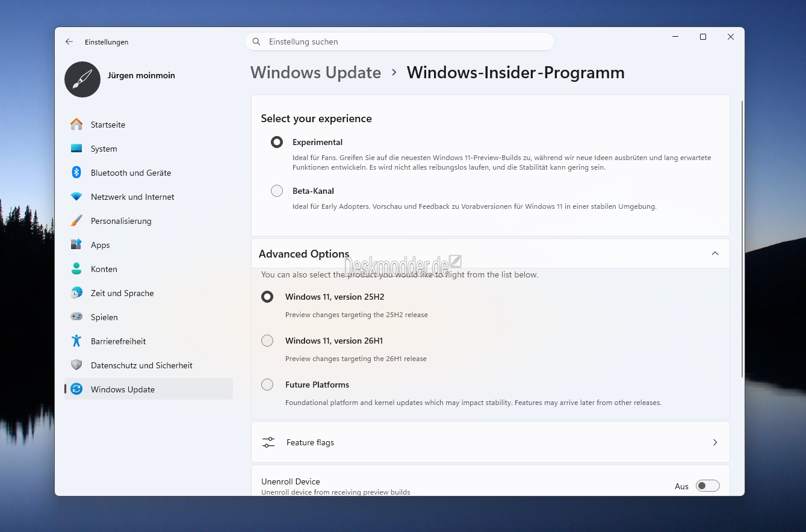Click the Spiele gamepad icon

click(x=76, y=317)
